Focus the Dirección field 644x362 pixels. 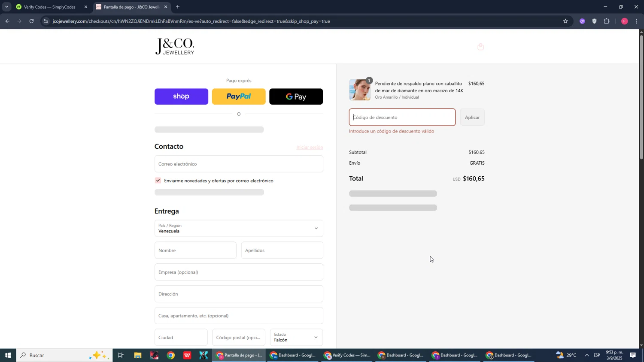click(239, 294)
